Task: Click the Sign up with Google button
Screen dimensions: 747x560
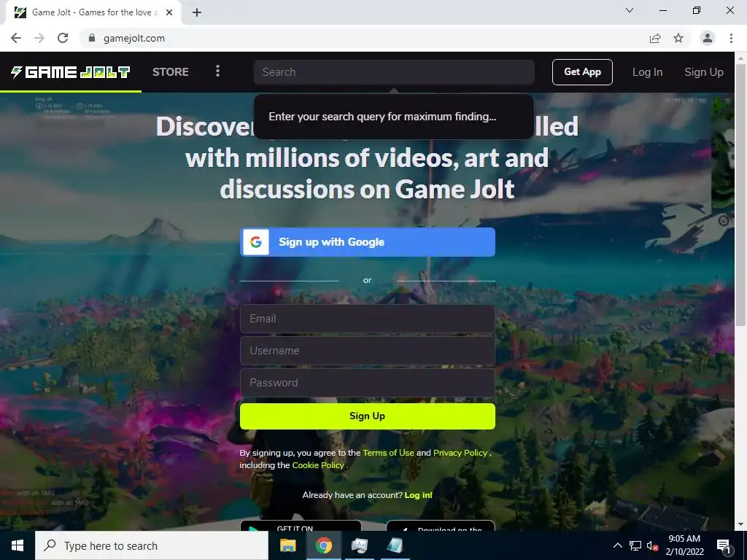Action: coord(368,242)
